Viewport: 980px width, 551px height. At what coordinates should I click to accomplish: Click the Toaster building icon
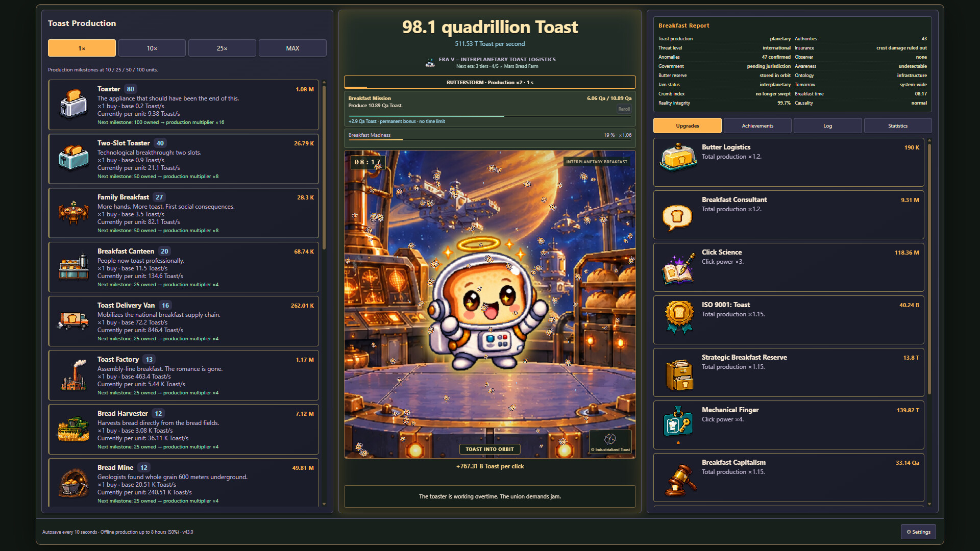[x=73, y=104]
